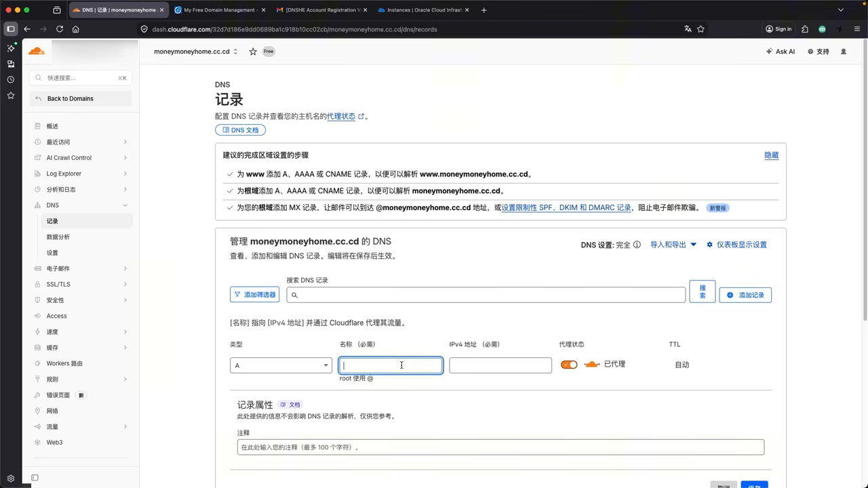Open the browser history sidebar icon
The width and height of the screenshot is (868, 488).
point(10,80)
